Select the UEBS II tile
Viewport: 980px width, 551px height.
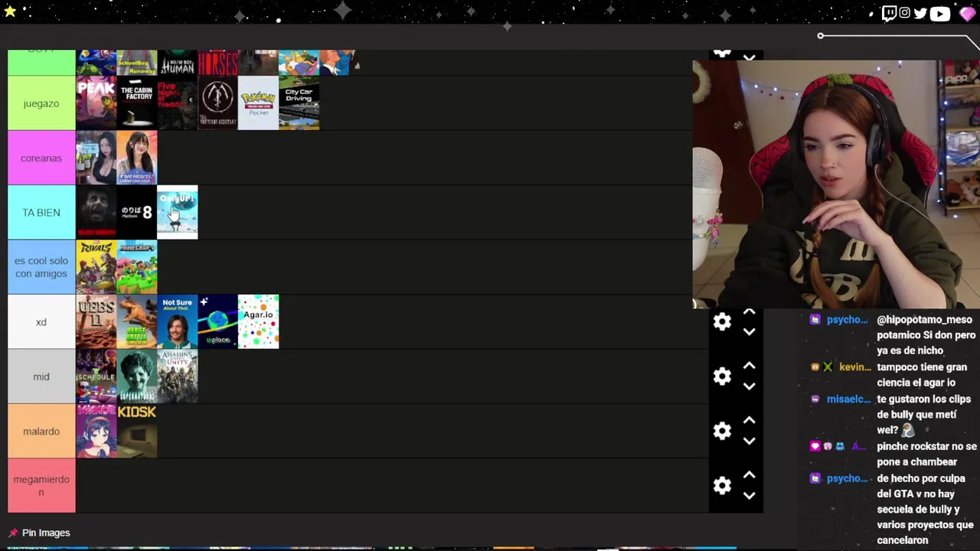(96, 321)
